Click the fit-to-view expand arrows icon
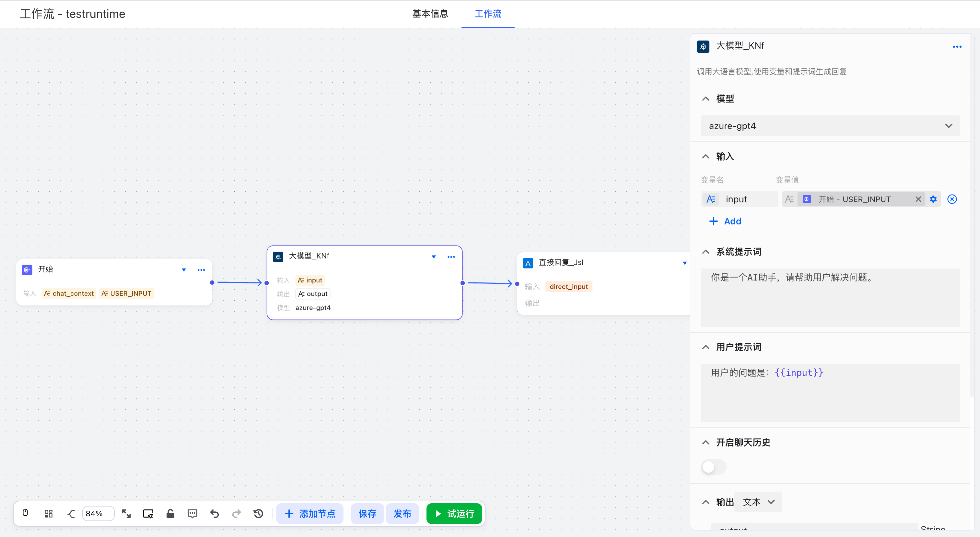 [x=126, y=513]
